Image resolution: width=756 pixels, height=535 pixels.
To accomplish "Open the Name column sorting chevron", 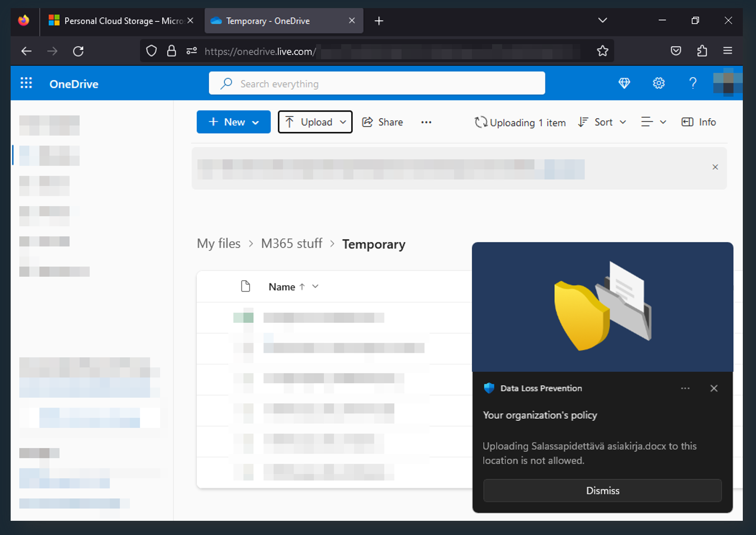I will [315, 286].
